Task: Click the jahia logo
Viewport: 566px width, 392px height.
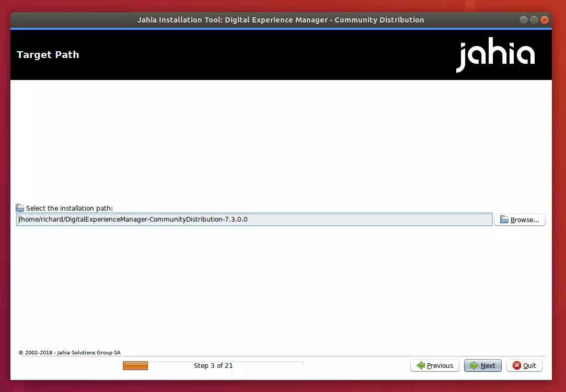Action: (x=495, y=54)
